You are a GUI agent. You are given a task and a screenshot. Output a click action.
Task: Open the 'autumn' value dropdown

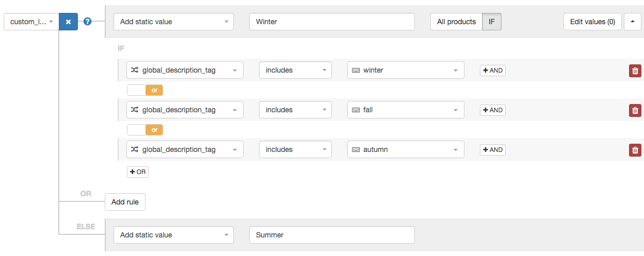click(406, 149)
